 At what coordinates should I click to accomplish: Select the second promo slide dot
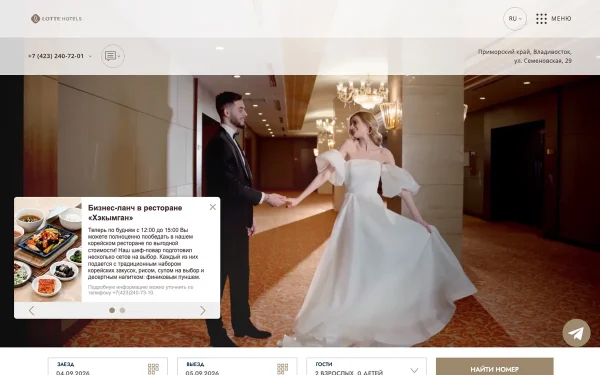pyautogui.click(x=122, y=310)
